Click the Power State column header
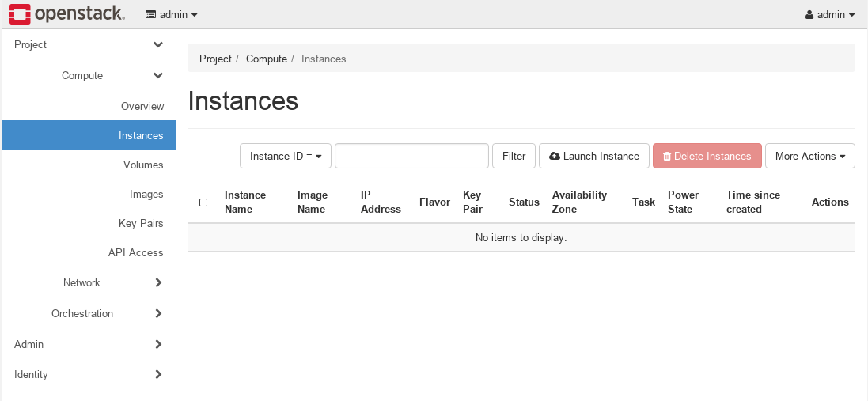Viewport: 868px width, 401px height. pyautogui.click(x=683, y=202)
